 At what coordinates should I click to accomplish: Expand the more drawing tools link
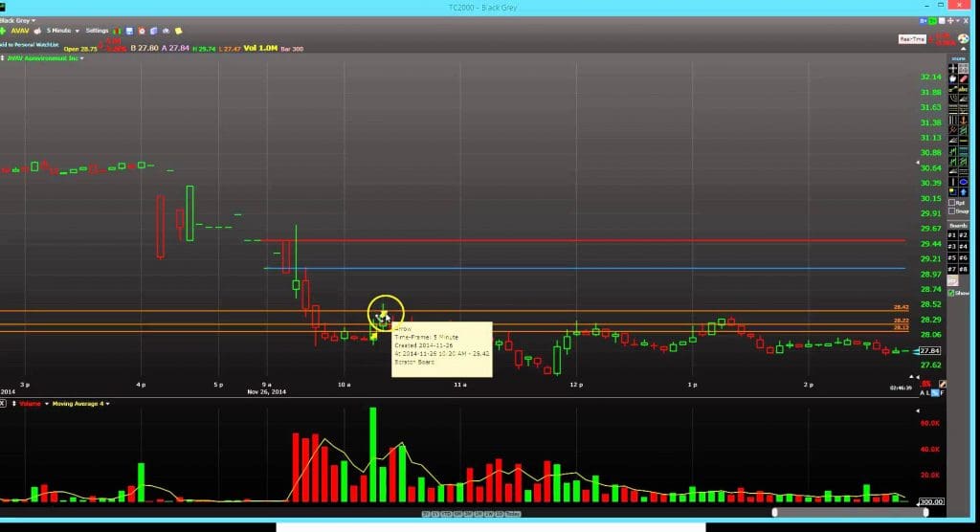coord(958,58)
